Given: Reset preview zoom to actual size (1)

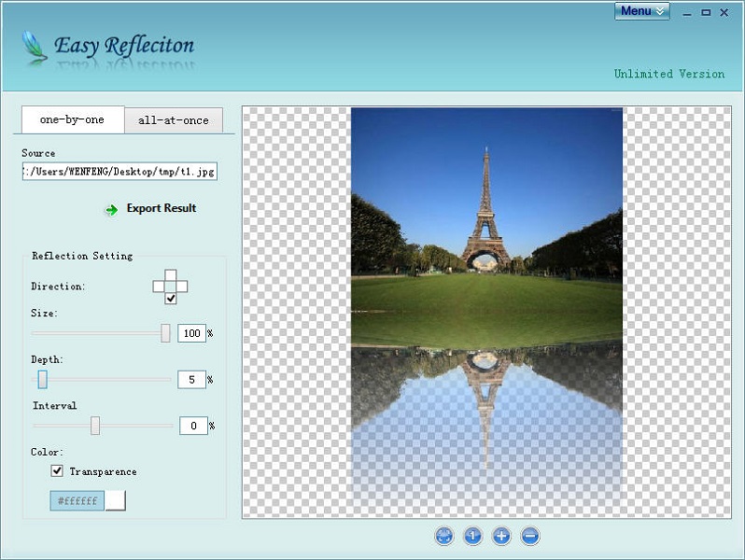Looking at the screenshot, I should 472,537.
